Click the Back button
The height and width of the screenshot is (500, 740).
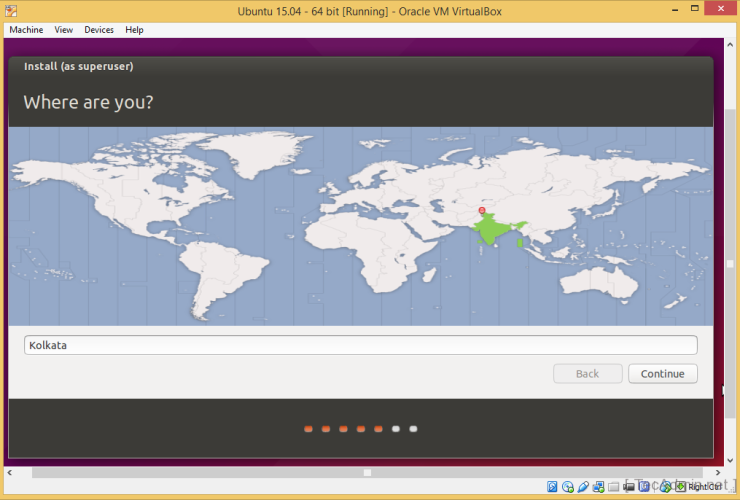click(x=587, y=374)
